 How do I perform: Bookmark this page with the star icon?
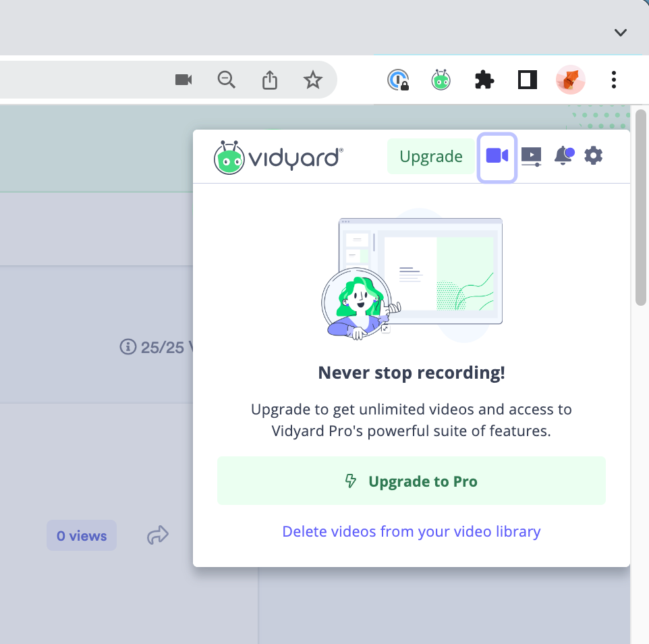(x=313, y=80)
